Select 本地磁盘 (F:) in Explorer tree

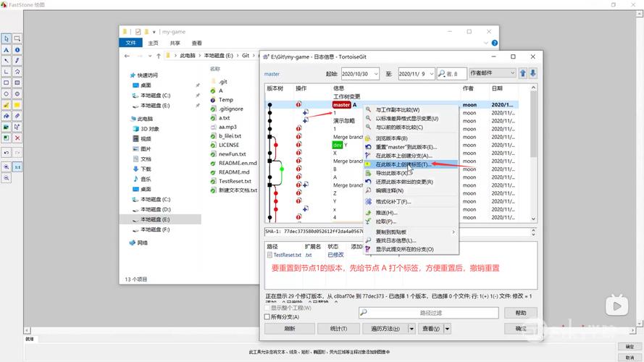click(x=155, y=230)
